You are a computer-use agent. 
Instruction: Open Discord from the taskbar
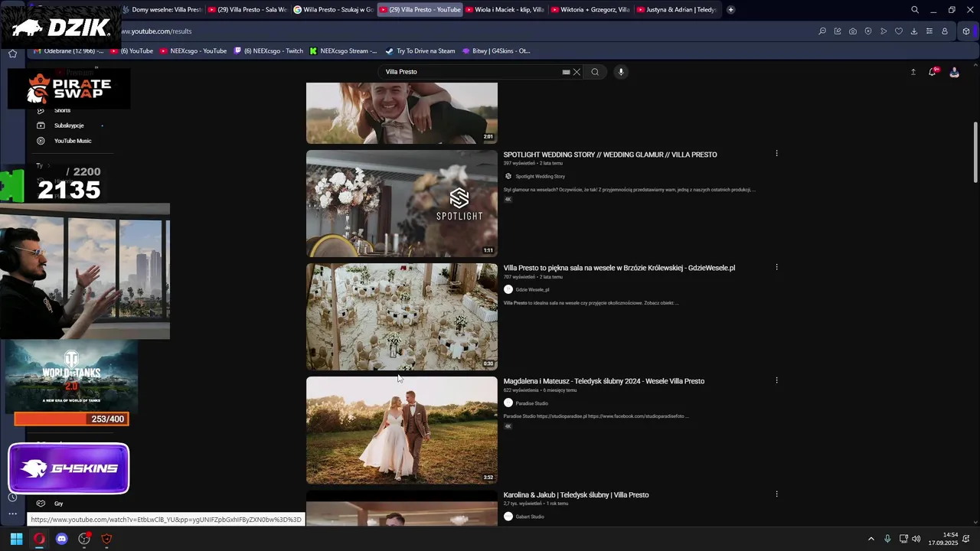click(x=62, y=539)
